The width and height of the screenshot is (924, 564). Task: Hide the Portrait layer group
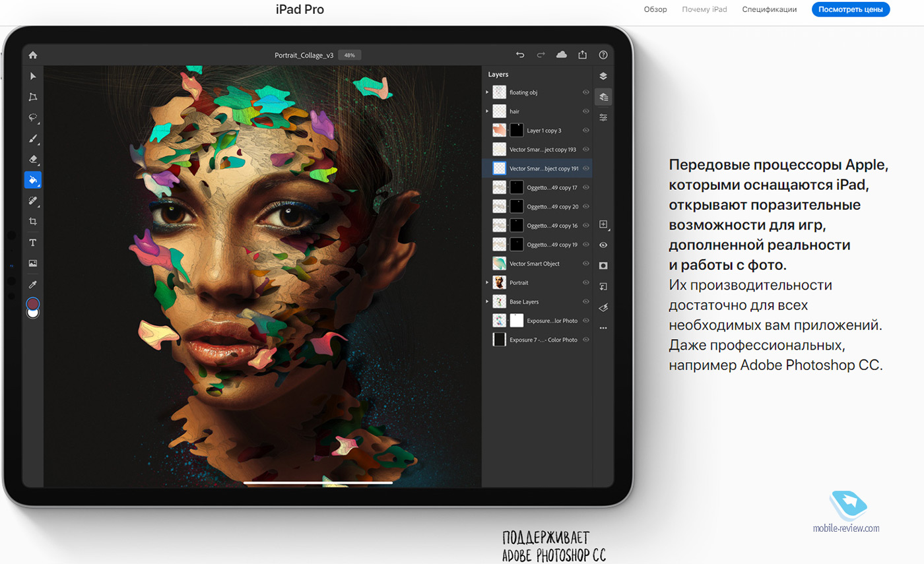585,282
